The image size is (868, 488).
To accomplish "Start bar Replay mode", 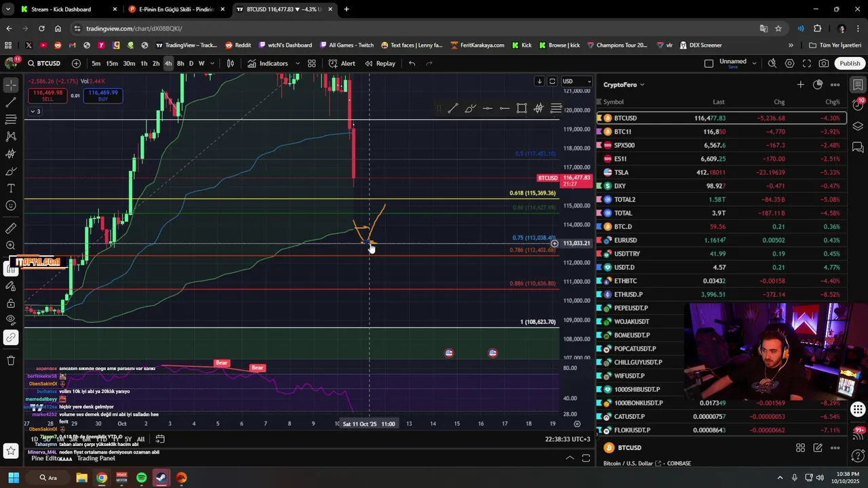I will pyautogui.click(x=380, y=63).
